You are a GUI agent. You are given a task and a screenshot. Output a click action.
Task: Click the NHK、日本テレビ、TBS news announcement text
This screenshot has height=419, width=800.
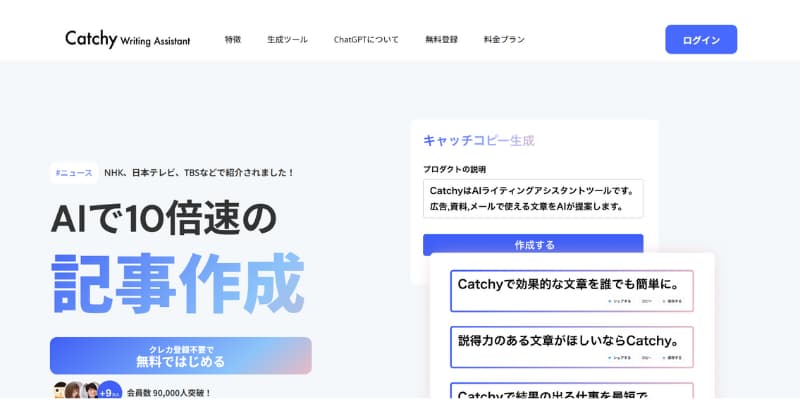coord(199,172)
